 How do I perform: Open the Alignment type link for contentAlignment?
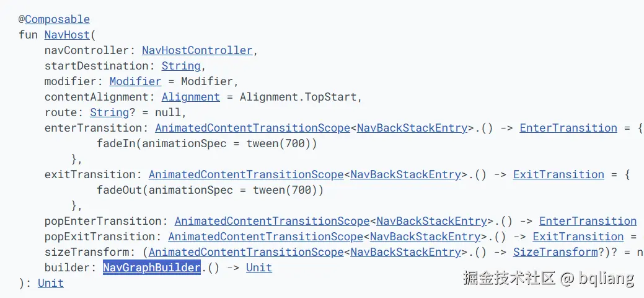point(190,97)
